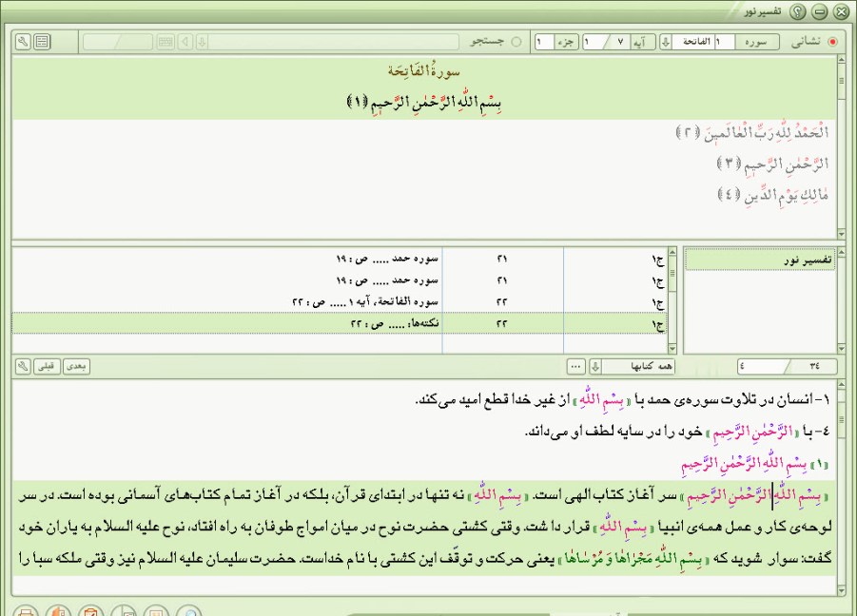
Task: Click verse 2 الحمد لله رب العالمين
Action: click(752, 133)
